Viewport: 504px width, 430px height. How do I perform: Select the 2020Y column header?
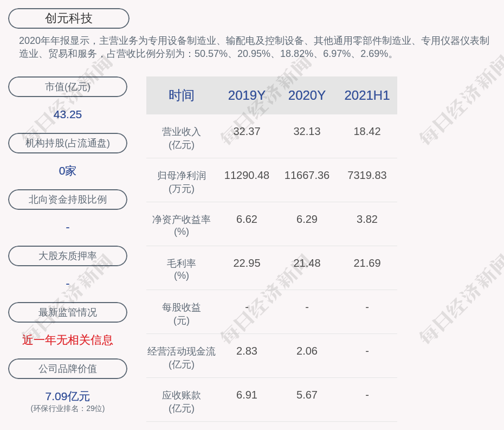(307, 95)
